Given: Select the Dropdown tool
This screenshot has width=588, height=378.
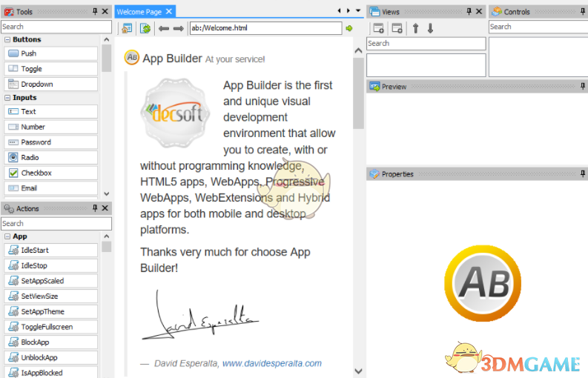Looking at the screenshot, I should click(51, 84).
